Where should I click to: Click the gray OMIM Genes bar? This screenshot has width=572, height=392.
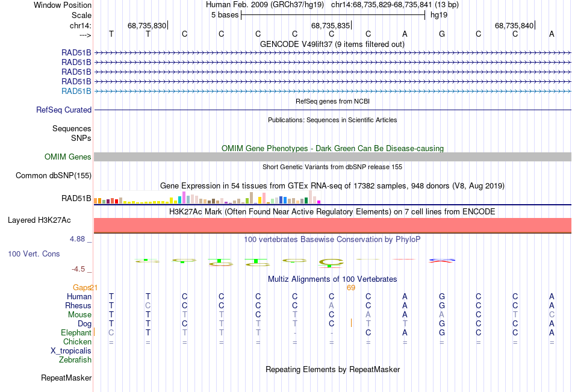point(332,157)
